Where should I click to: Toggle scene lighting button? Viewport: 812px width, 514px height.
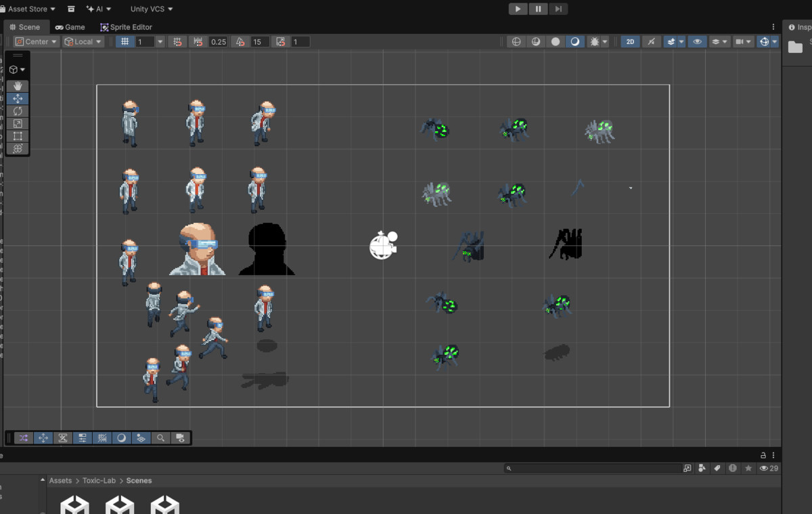click(651, 41)
